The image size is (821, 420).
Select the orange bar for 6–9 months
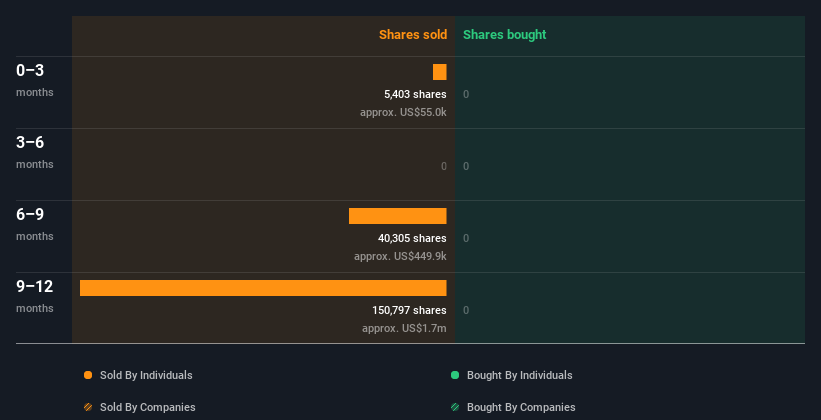(398, 216)
